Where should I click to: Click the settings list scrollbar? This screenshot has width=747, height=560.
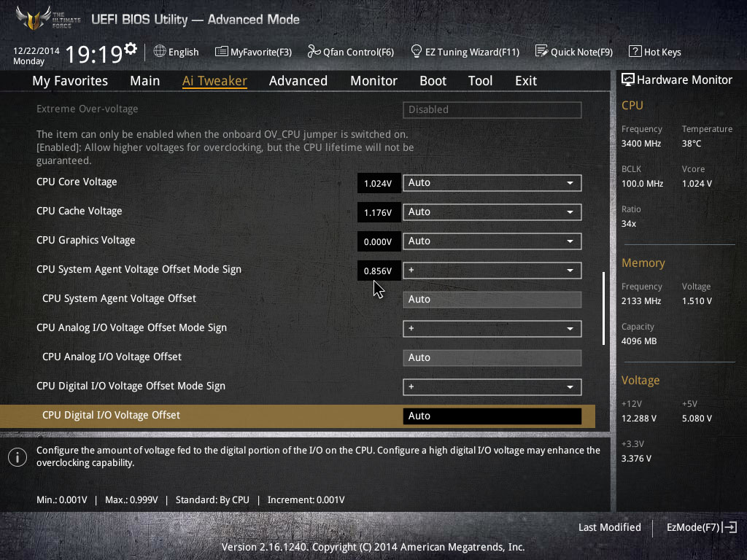(603, 308)
